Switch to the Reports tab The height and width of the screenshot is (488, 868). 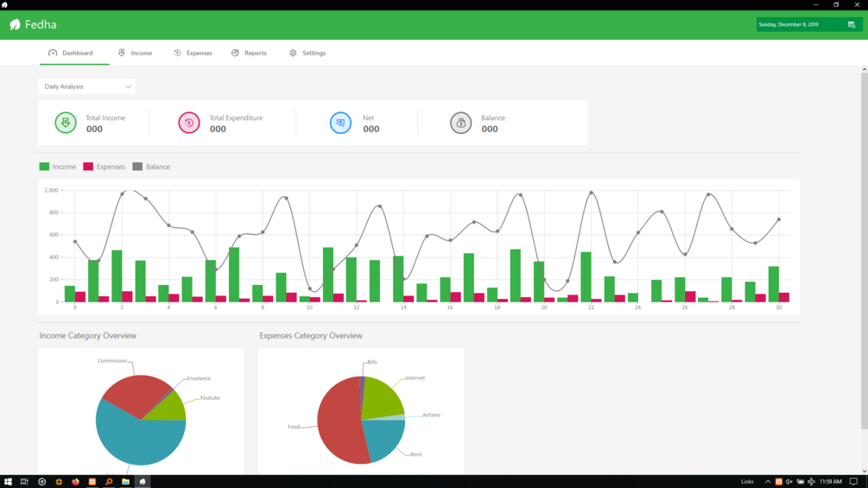click(249, 53)
